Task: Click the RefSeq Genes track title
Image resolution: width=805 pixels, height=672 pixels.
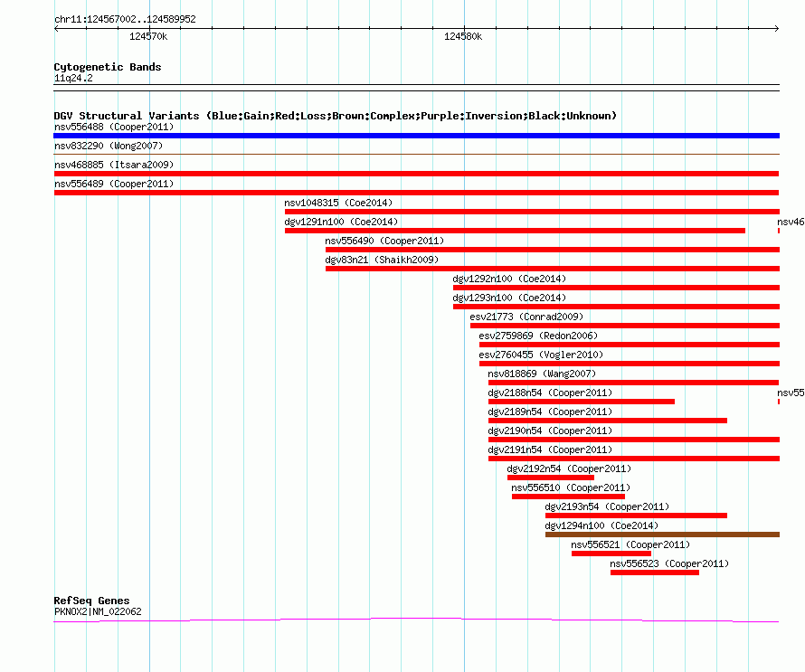Action: 91,601
